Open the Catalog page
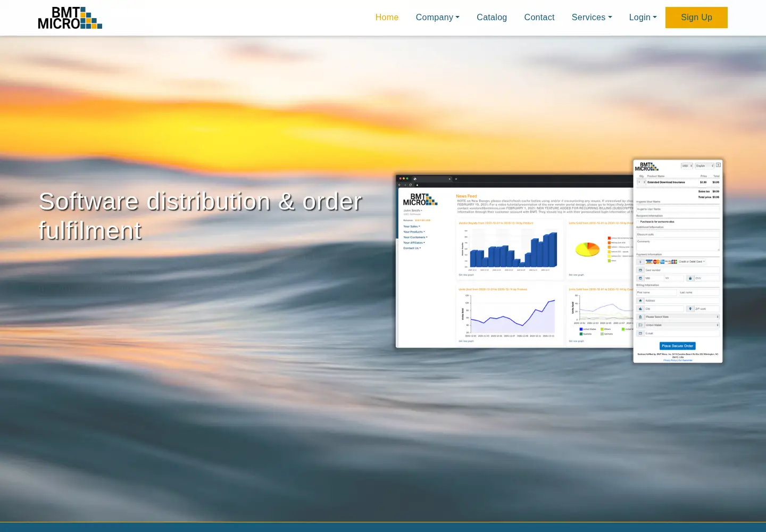Viewport: 766px width, 532px height. click(492, 18)
